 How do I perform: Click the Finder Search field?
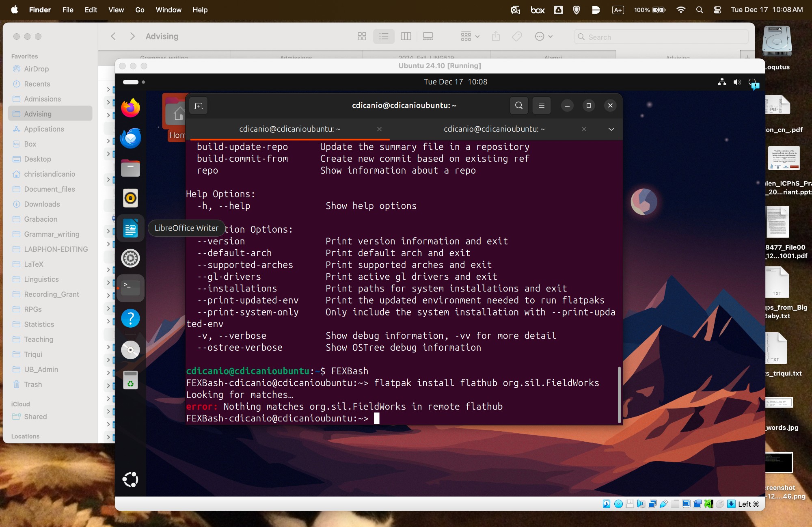[662, 37]
